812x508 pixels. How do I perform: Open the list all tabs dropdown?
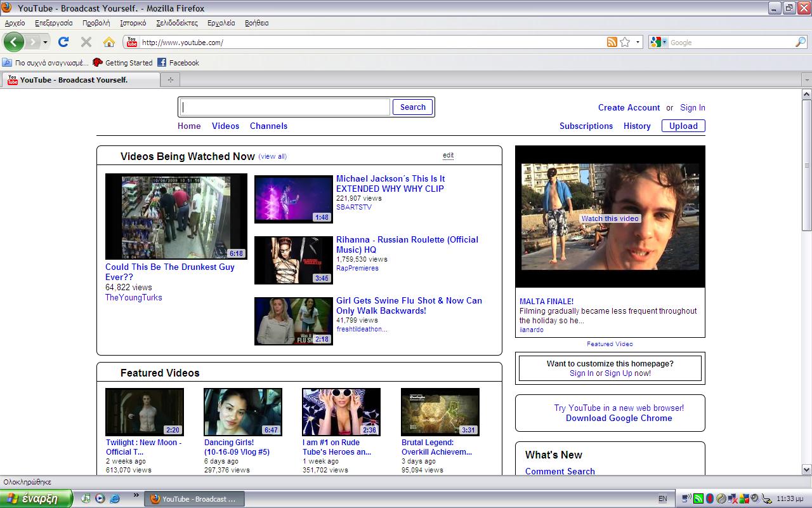click(x=806, y=80)
